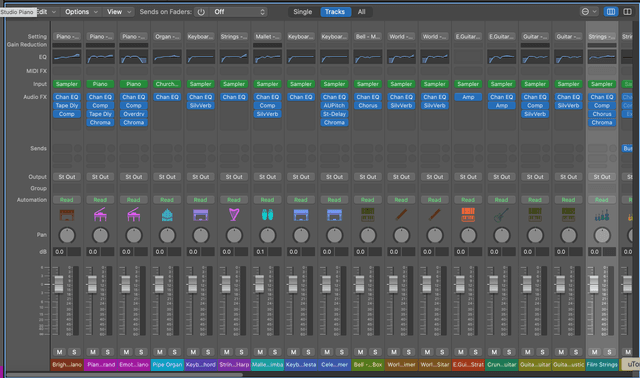This screenshot has width=640, height=378.
Task: Select the Tracks mixer view tab
Action: pyautogui.click(x=335, y=12)
